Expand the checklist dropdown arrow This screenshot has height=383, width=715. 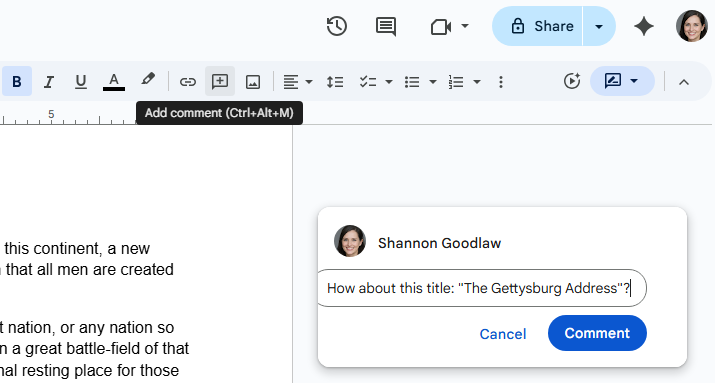389,82
